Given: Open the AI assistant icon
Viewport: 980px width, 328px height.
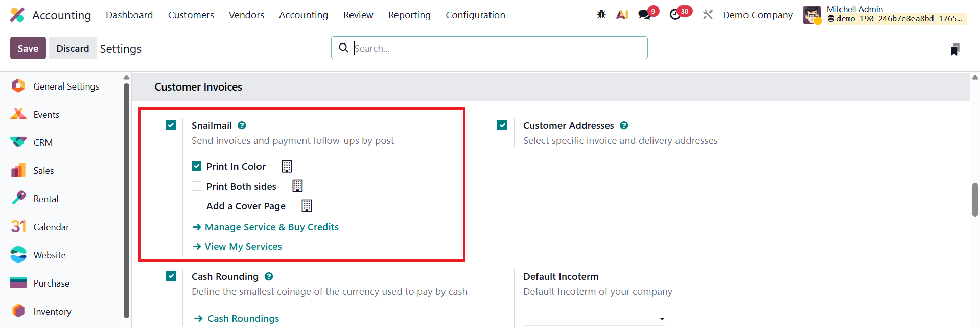Looking at the screenshot, I should 622,15.
